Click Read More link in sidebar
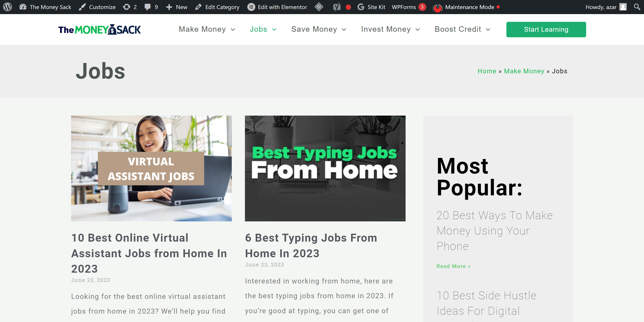Image resolution: width=644 pixels, height=322 pixels. [x=453, y=266]
